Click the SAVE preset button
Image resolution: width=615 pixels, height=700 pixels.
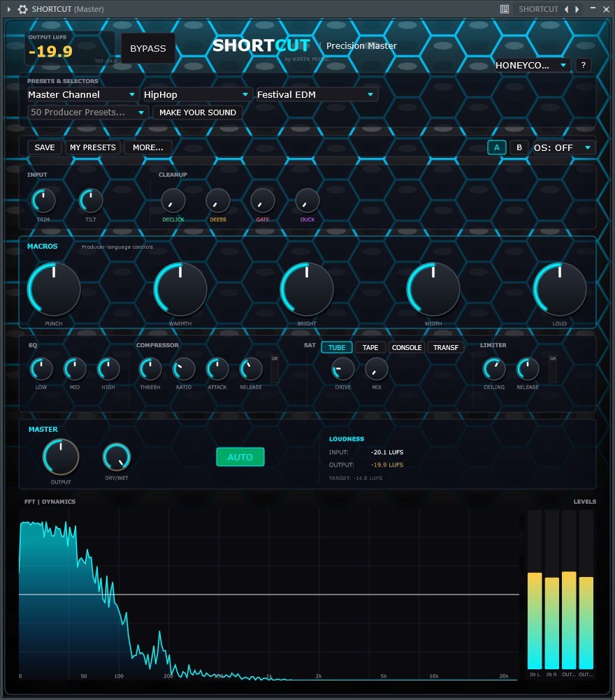pos(45,147)
